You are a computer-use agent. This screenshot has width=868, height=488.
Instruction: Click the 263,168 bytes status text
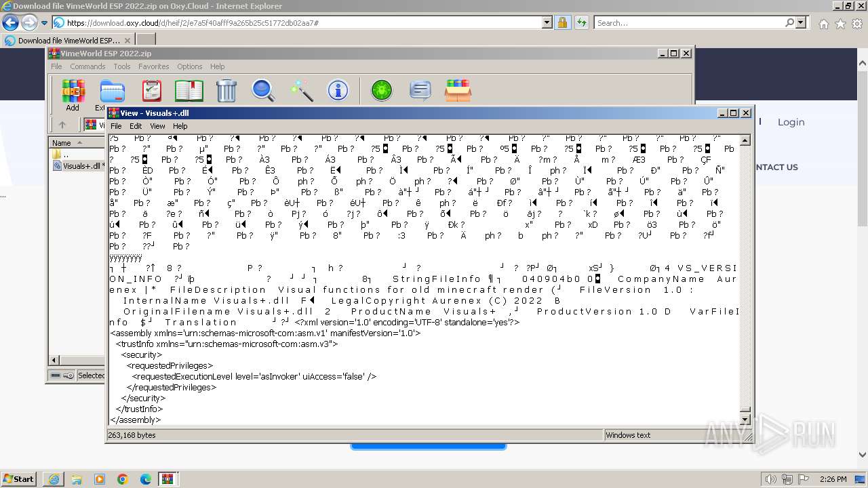click(x=132, y=435)
